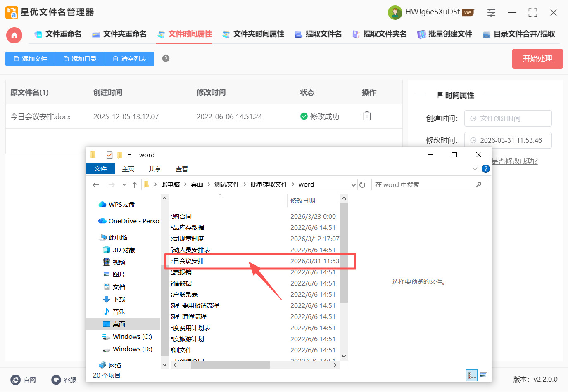This screenshot has width=568, height=392.
Task: Delete 今日会议安排.docx with trash icon
Action: (x=367, y=116)
